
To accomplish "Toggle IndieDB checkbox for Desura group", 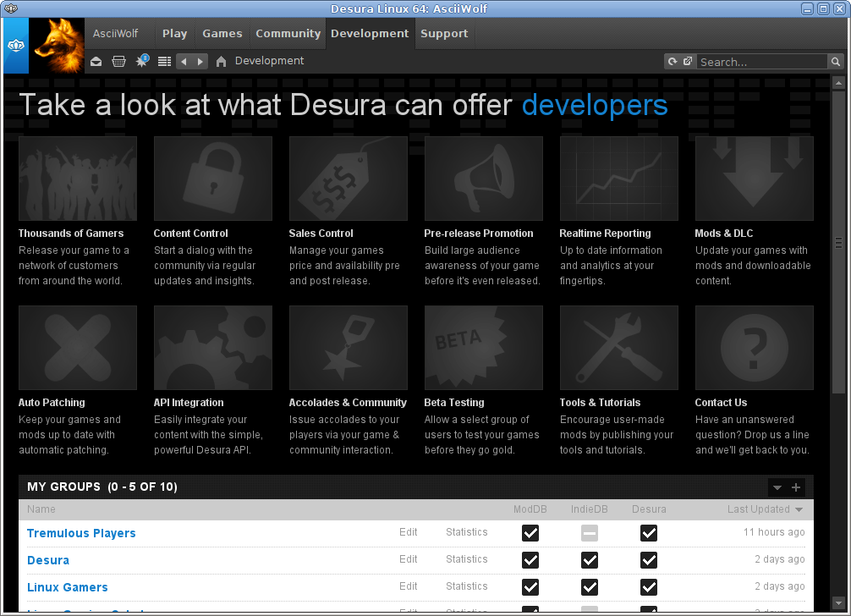I will click(590, 560).
